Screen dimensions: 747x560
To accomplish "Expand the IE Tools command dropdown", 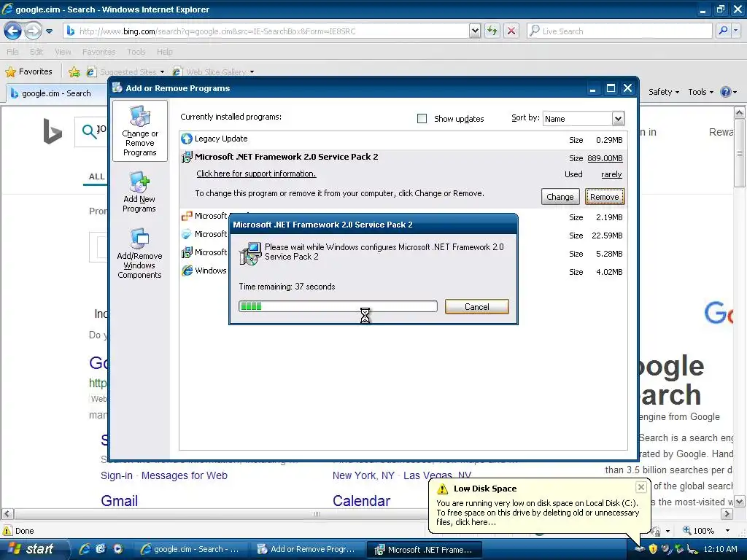I will point(711,93).
